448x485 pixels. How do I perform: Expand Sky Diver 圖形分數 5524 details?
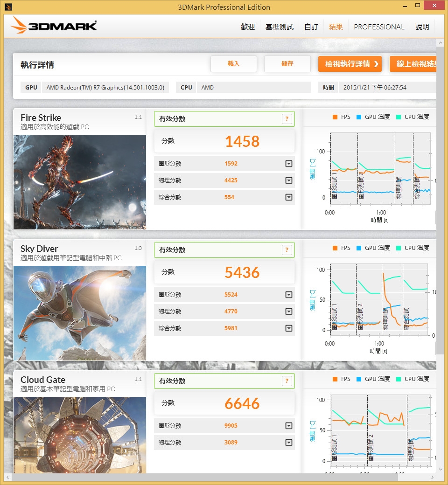pyautogui.click(x=288, y=295)
